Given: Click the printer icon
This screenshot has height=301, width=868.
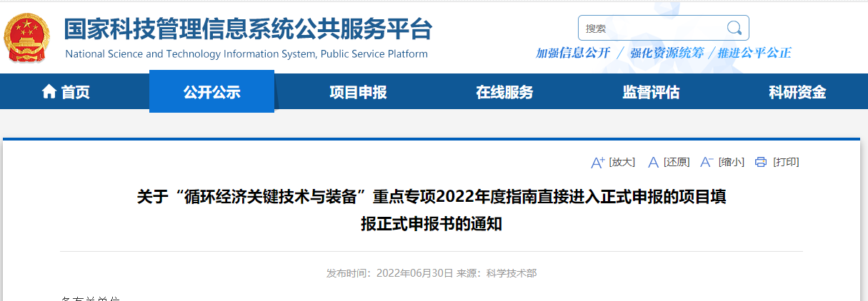Looking at the screenshot, I should 761,163.
